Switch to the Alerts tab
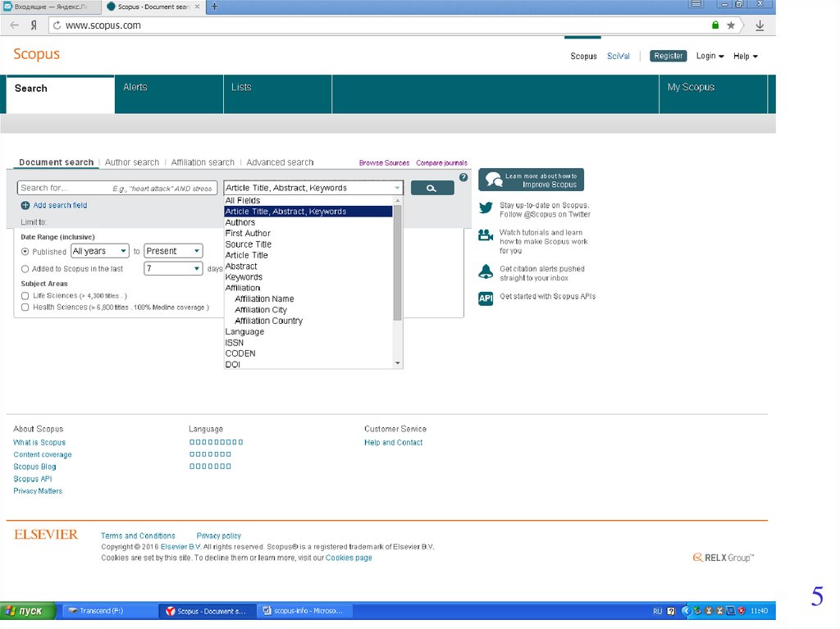 point(169,94)
